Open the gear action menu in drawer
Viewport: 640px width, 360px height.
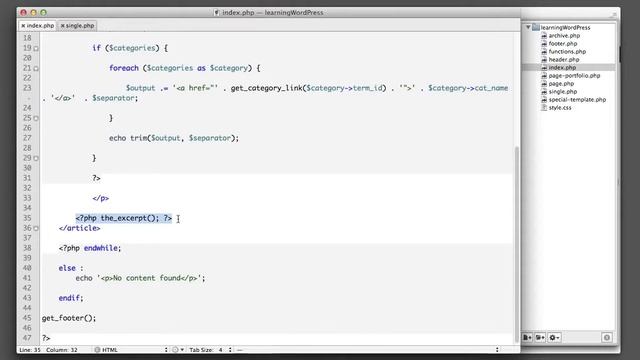[x=554, y=338]
